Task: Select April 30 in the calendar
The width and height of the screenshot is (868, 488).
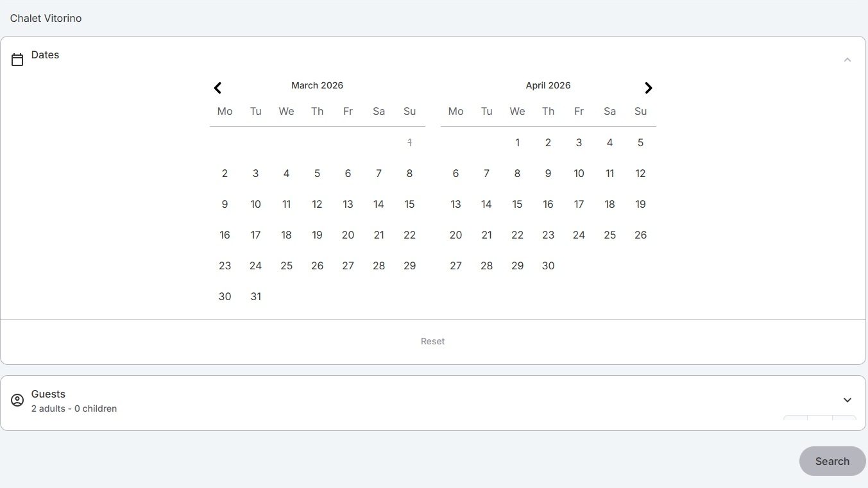Action: (x=548, y=266)
